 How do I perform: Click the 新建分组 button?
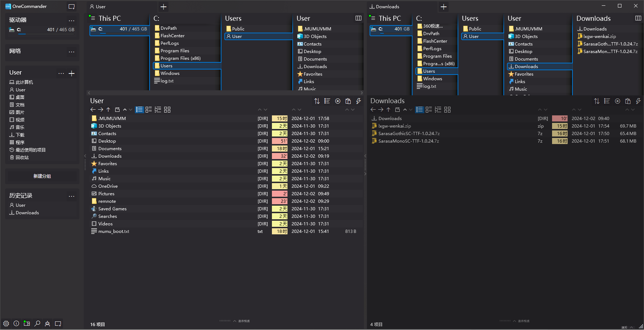coord(42,176)
